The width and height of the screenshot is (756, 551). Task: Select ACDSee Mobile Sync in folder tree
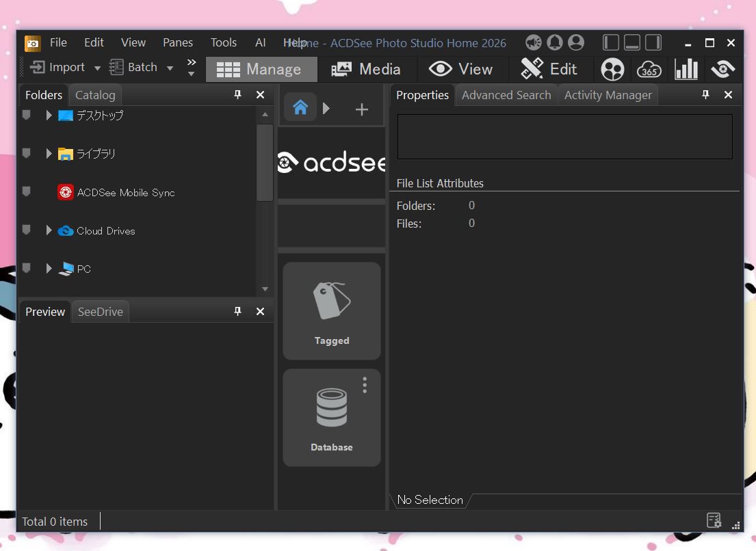pos(126,193)
